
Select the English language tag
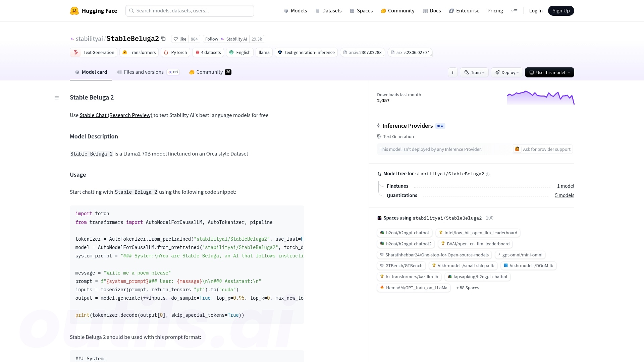(239, 52)
